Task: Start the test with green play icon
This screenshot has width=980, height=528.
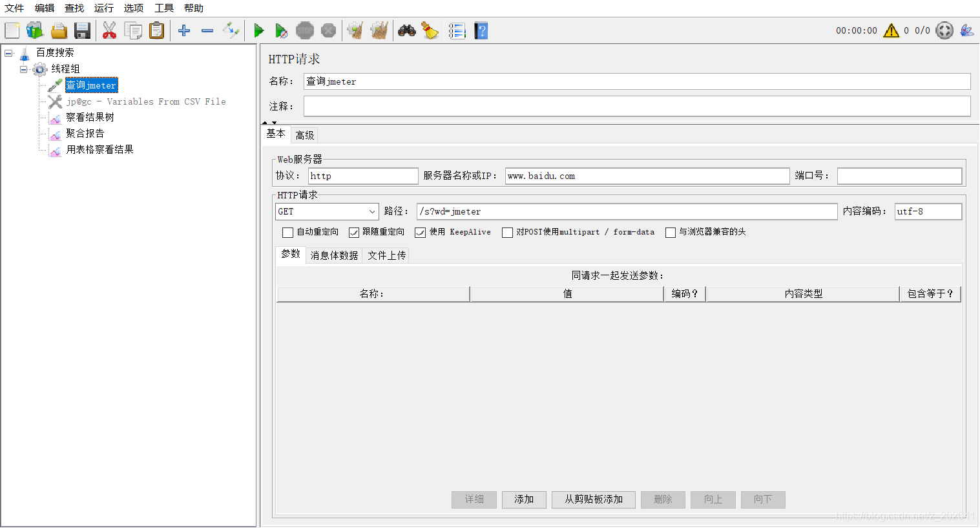Action: pyautogui.click(x=259, y=30)
